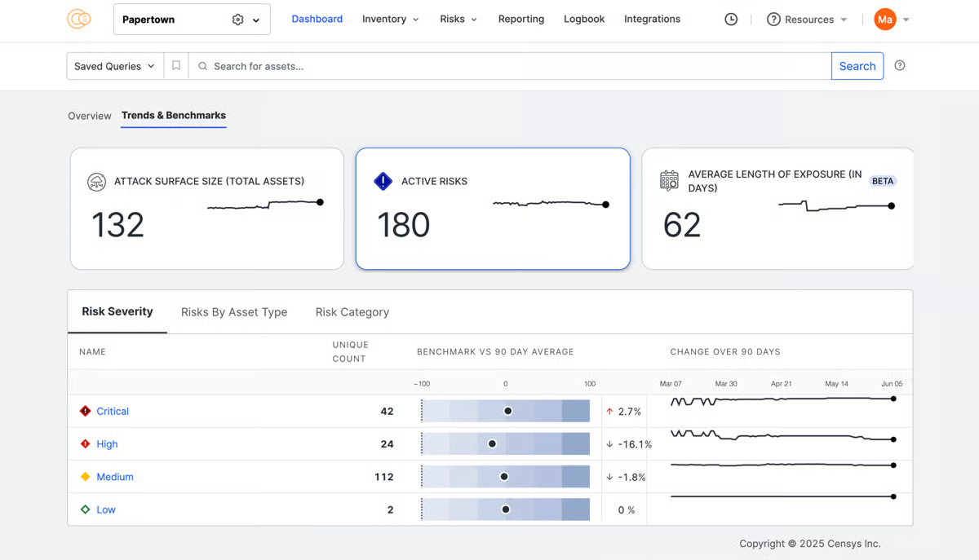
Task: Select the Risks By Asset Type tab
Action: [x=234, y=312]
